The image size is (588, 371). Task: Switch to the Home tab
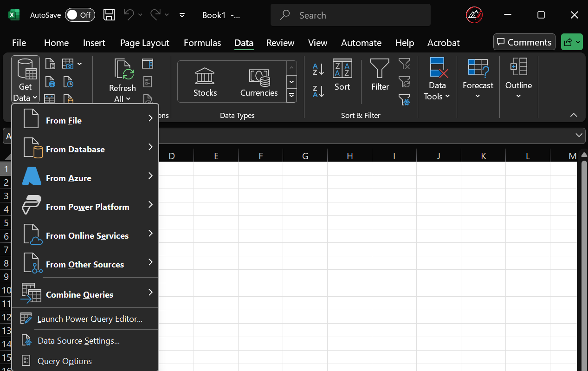pos(56,43)
